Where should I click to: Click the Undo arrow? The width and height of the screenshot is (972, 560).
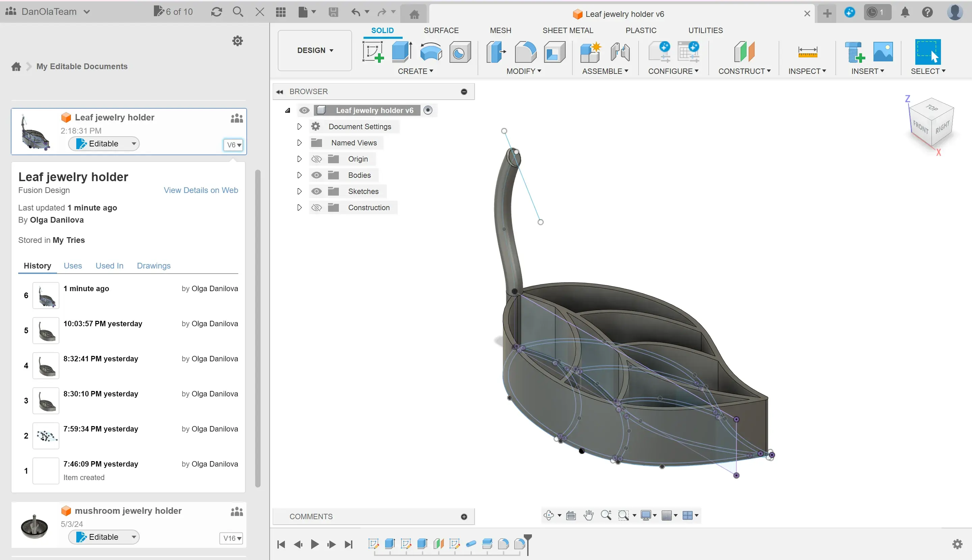point(355,12)
